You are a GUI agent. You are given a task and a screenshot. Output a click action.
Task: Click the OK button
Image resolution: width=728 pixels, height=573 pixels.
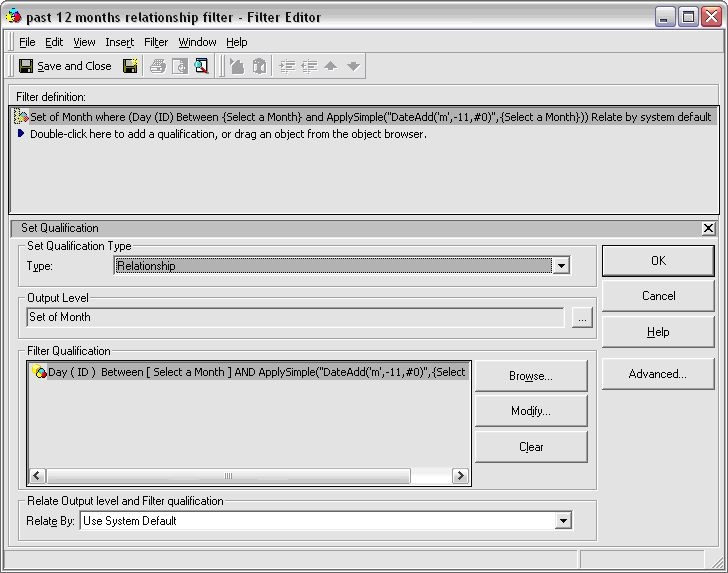(658, 261)
